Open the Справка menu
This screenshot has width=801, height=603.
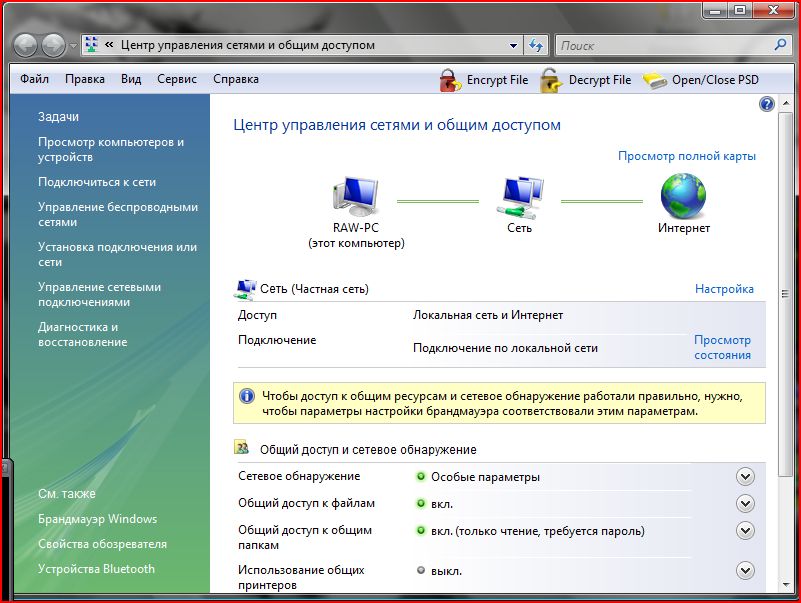tap(235, 79)
